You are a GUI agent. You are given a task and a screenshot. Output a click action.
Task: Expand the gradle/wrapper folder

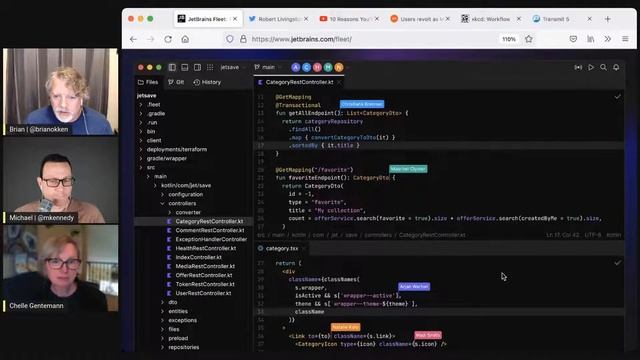coord(141,158)
